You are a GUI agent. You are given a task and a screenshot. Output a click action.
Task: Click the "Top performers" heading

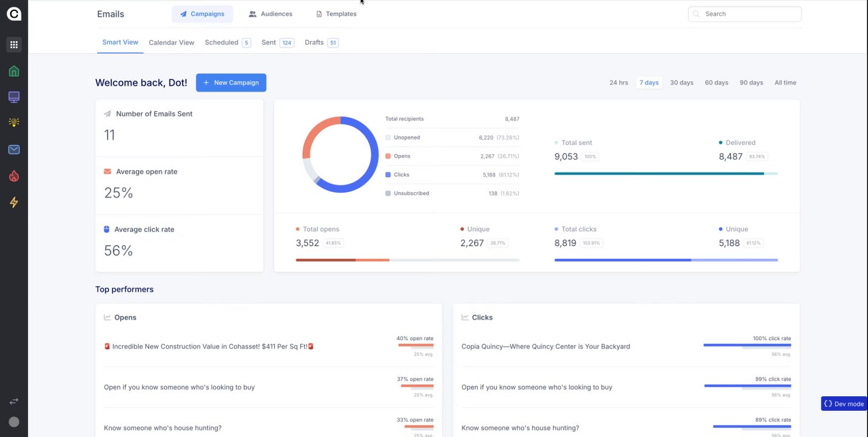click(x=124, y=290)
